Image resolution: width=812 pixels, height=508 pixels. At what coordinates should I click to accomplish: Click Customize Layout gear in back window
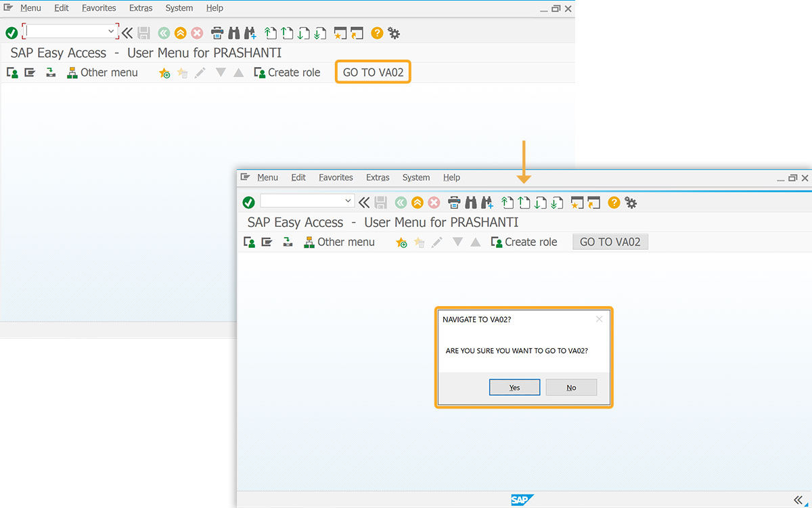click(x=394, y=33)
